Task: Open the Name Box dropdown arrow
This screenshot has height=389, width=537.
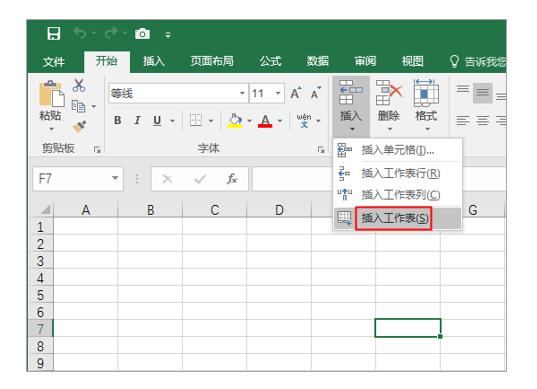Action: tap(115, 178)
